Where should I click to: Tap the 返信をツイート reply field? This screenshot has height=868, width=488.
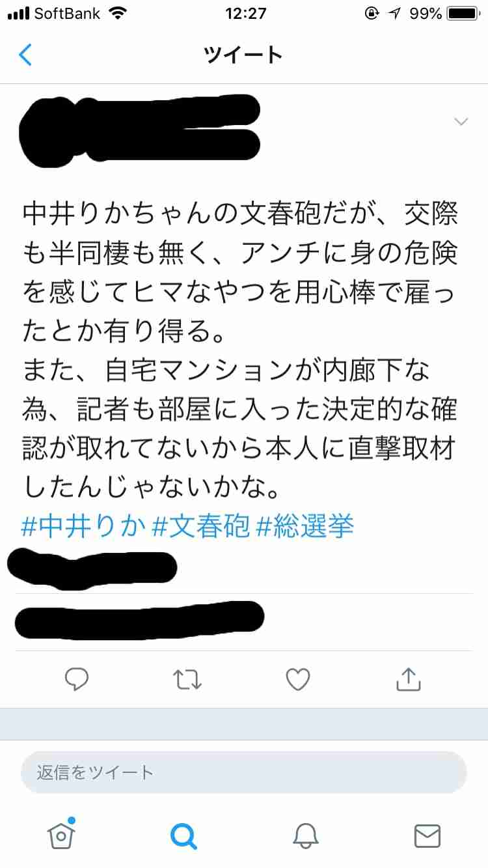coord(244,772)
